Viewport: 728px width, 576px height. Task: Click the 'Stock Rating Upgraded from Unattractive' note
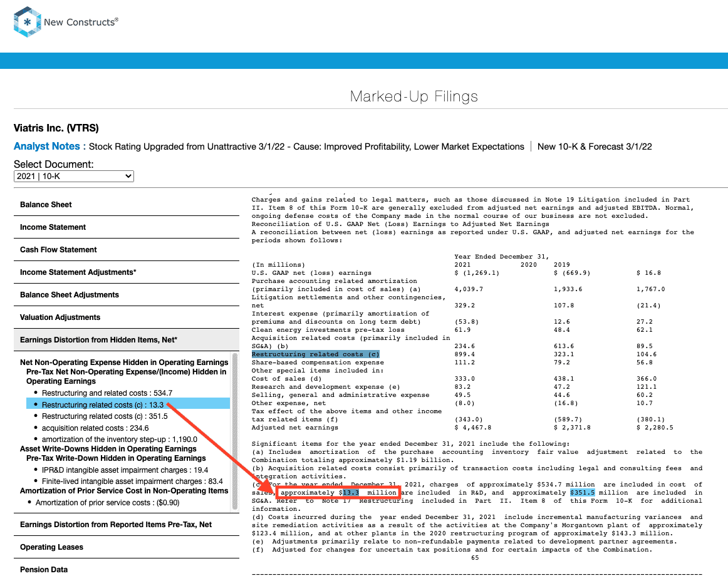pos(306,147)
